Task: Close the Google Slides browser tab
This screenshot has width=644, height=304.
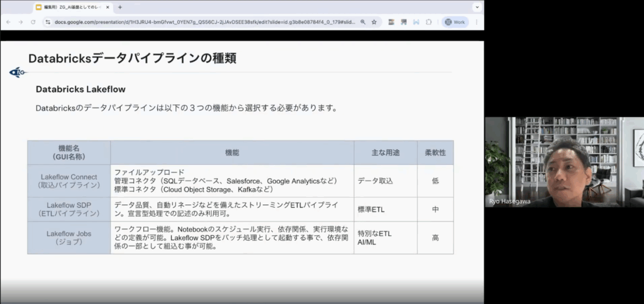Action: click(108, 7)
